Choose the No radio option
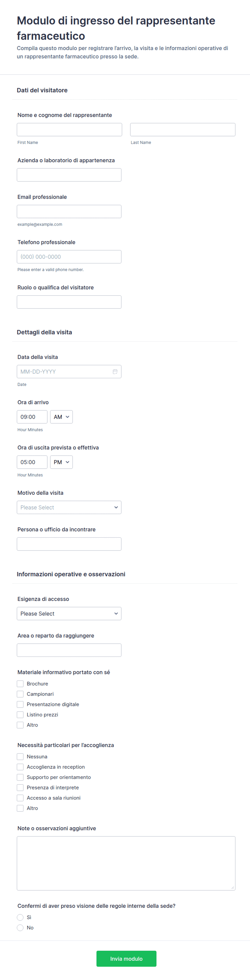The height and width of the screenshot is (980, 250). pyautogui.click(x=20, y=927)
